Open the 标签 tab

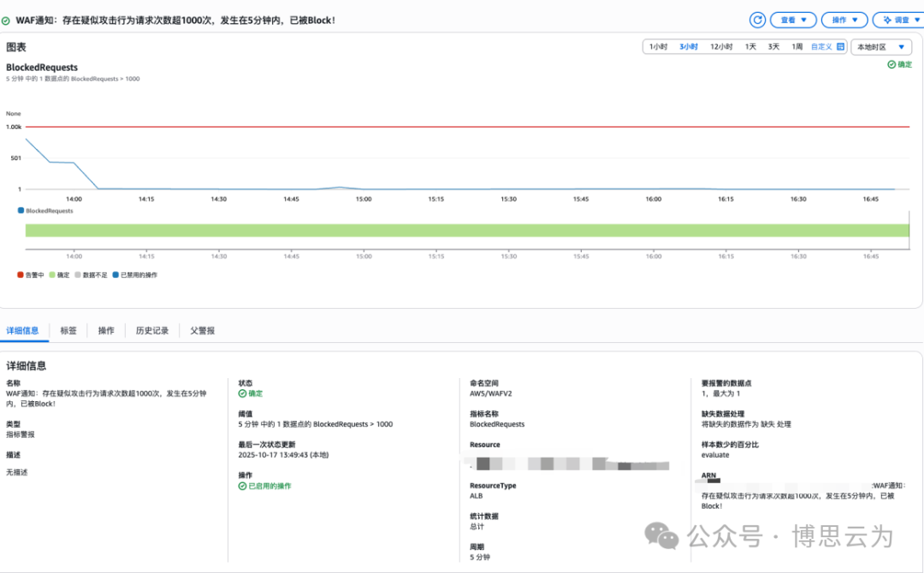coord(68,330)
